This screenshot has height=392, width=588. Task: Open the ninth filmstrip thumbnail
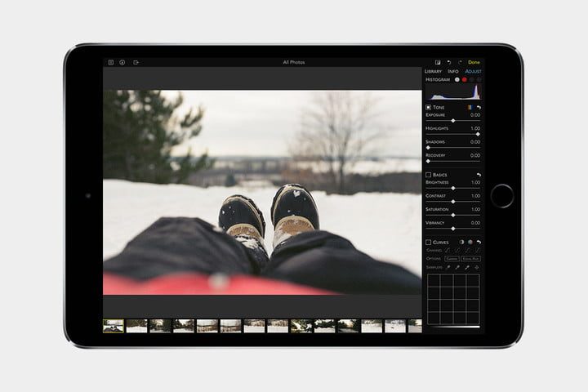(x=301, y=326)
